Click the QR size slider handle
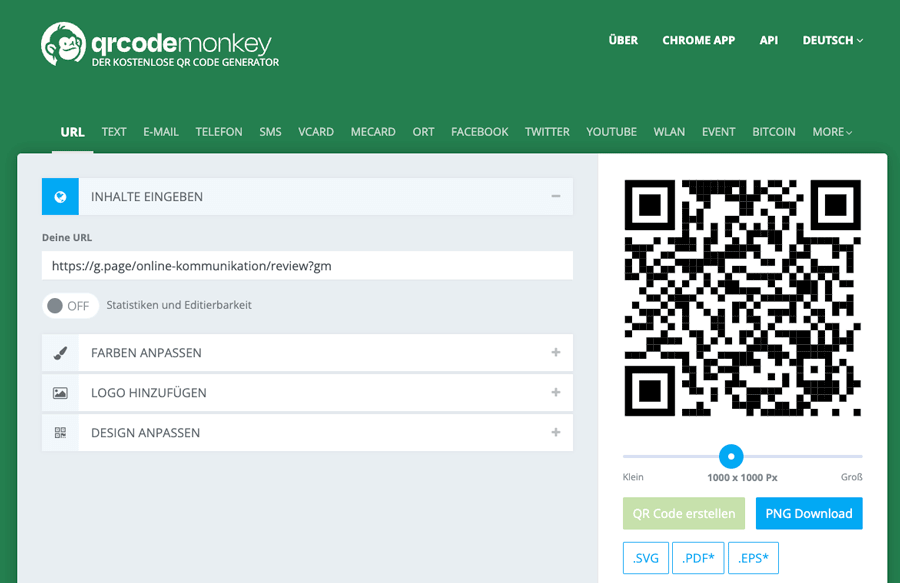900x583 pixels. 731,456
